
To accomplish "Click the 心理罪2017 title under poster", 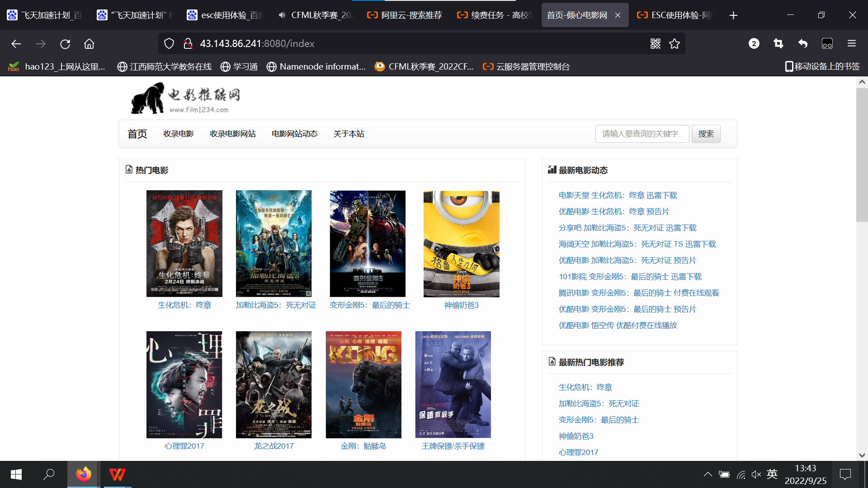I will click(x=184, y=446).
